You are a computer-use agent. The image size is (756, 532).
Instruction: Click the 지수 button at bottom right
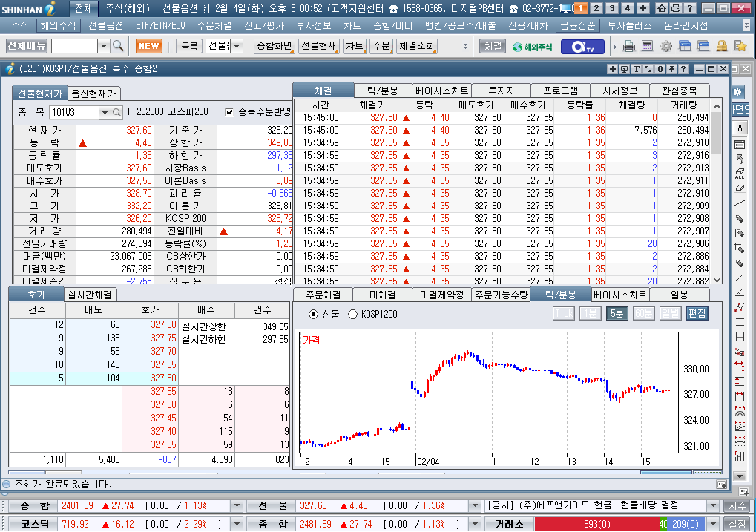(737, 506)
